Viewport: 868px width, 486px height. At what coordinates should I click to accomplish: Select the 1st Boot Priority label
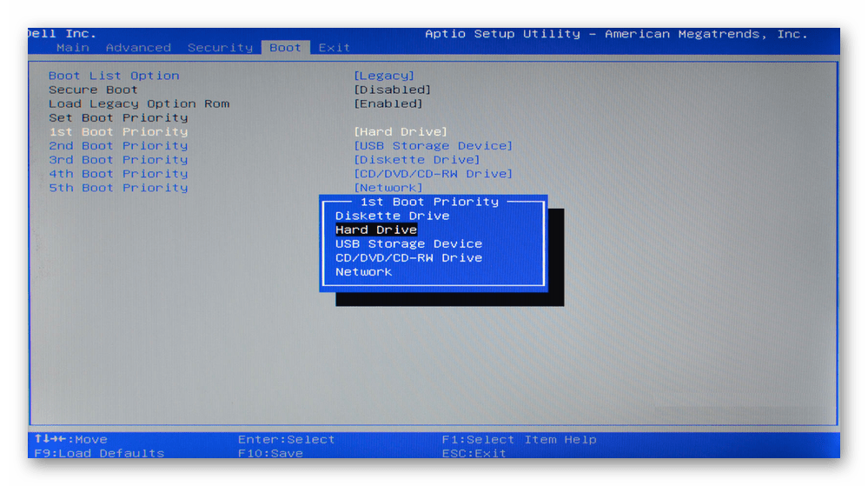tap(118, 132)
